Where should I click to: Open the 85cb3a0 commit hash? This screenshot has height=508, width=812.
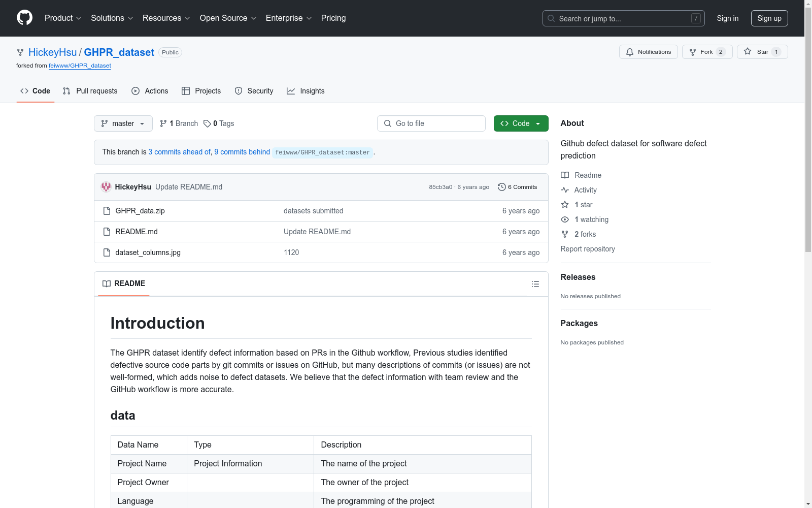pyautogui.click(x=441, y=187)
